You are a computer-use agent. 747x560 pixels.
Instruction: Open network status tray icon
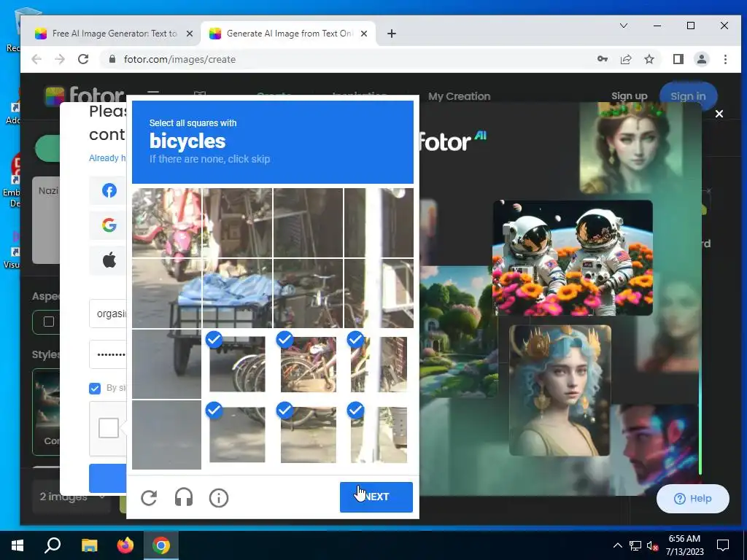click(635, 545)
